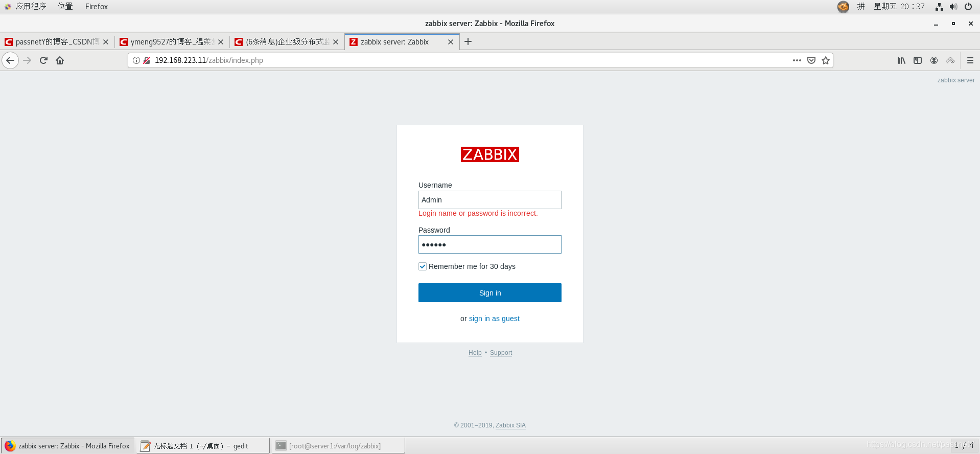This screenshot has height=454, width=980.
Task: Click the red 'Login name or password is incorrect.' text
Action: 478,213
